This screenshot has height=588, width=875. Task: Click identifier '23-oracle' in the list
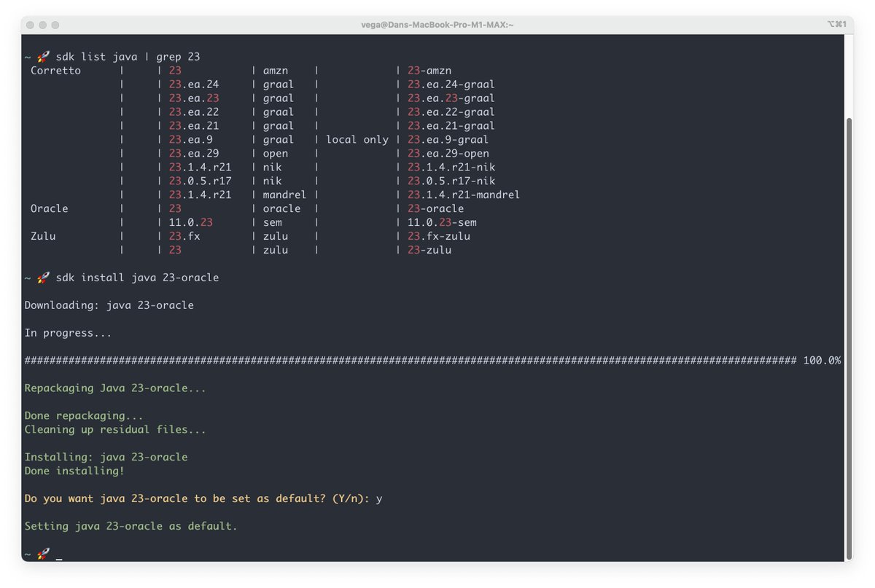coord(435,208)
